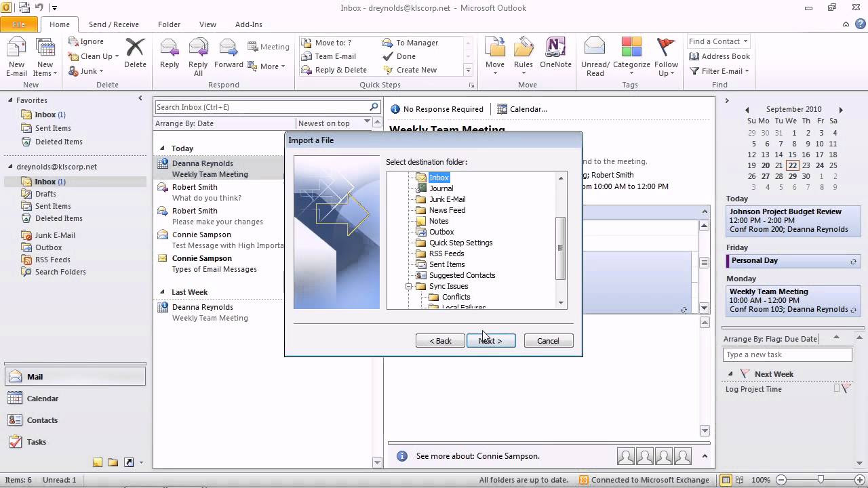This screenshot has height=488, width=868.
Task: Open the File tab
Action: point(19,24)
